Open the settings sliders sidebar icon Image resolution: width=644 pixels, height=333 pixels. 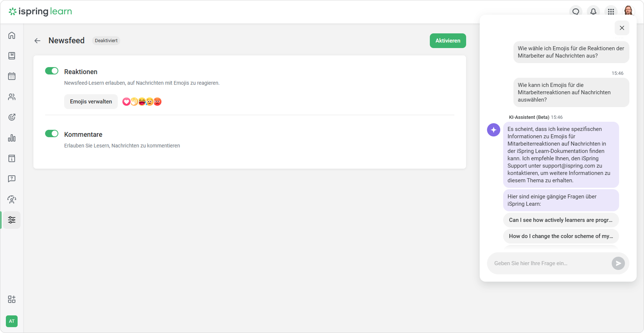12,220
